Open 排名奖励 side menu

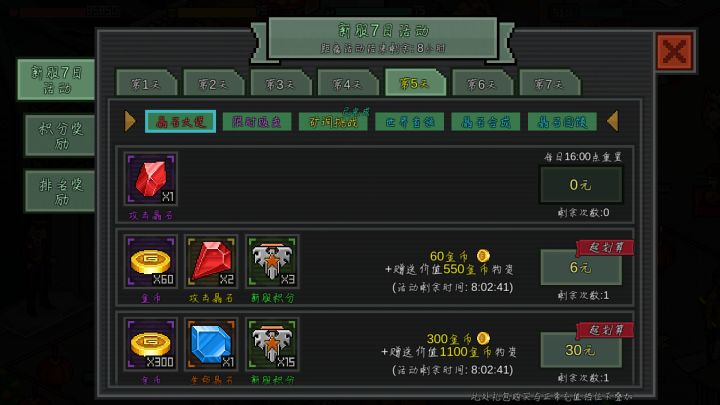click(60, 191)
